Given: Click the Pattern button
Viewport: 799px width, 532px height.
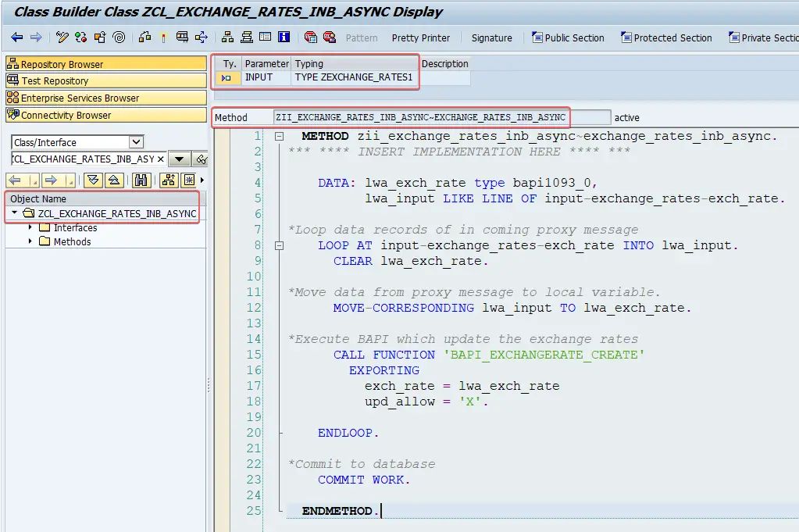Looking at the screenshot, I should (362, 37).
